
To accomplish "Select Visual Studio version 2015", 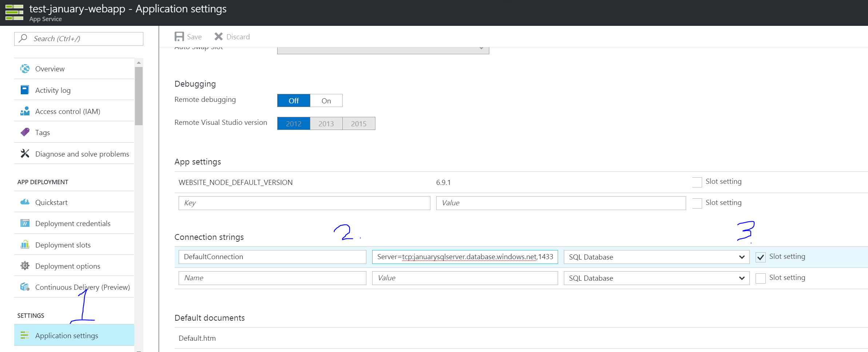I will pyautogui.click(x=359, y=123).
